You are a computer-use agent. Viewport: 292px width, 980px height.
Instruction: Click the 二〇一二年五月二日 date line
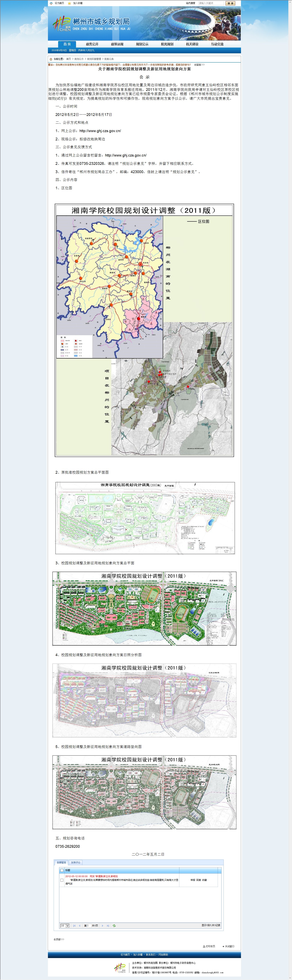[148, 854]
